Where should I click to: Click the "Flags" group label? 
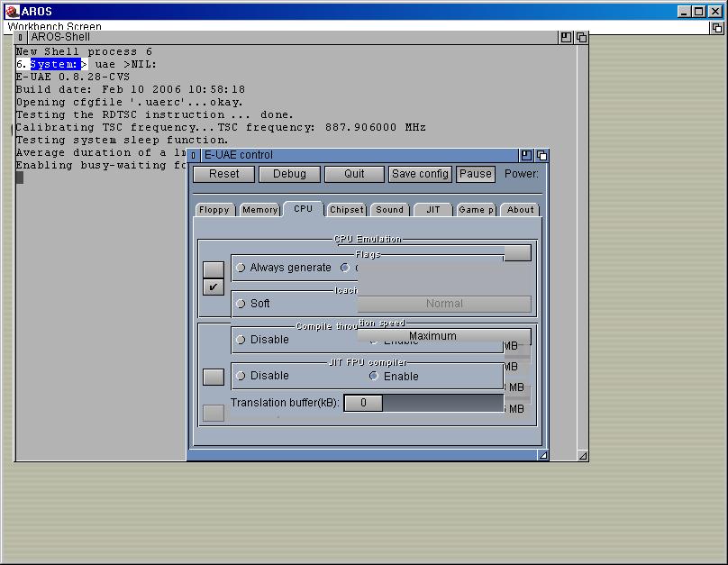point(368,254)
